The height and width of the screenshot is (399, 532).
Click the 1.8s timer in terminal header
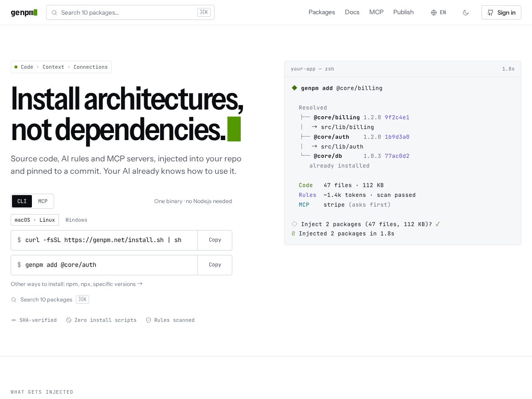(x=509, y=69)
